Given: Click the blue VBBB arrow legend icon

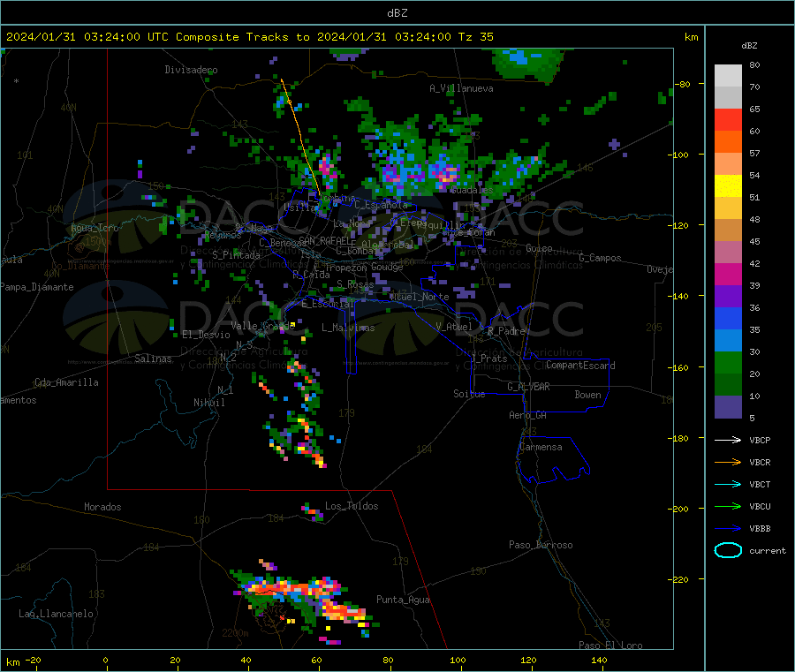Looking at the screenshot, I should (728, 529).
